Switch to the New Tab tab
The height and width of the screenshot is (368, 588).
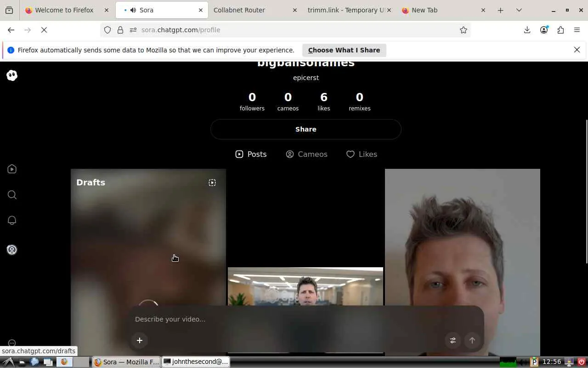coord(443,10)
